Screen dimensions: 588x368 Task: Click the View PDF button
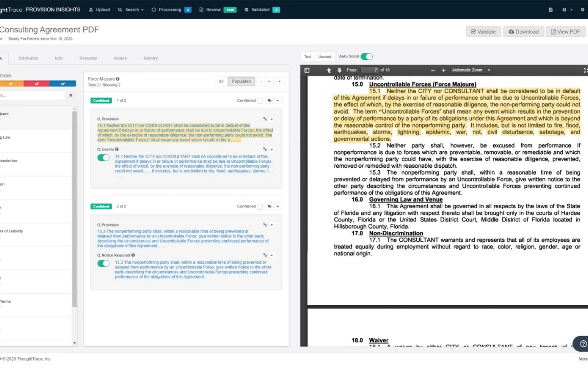point(566,32)
